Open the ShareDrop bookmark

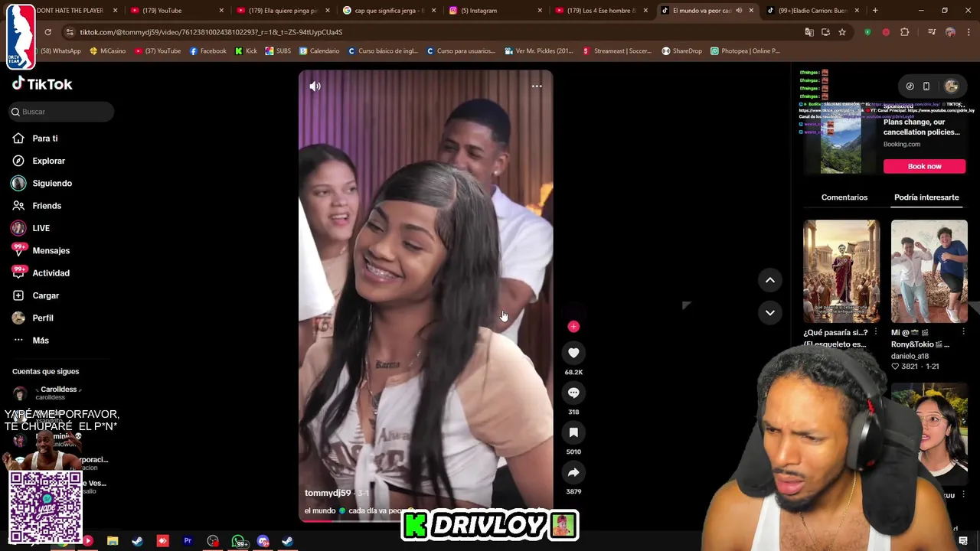681,51
